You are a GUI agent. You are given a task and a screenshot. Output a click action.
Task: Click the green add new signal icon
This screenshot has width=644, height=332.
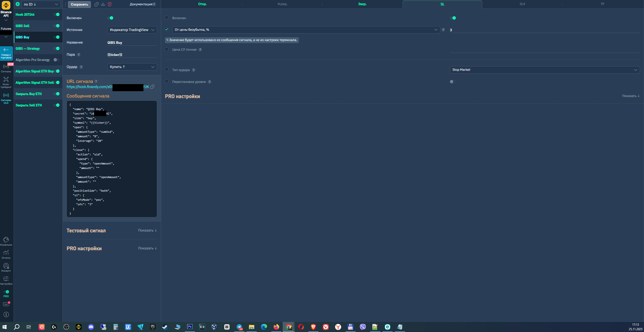click(18, 4)
